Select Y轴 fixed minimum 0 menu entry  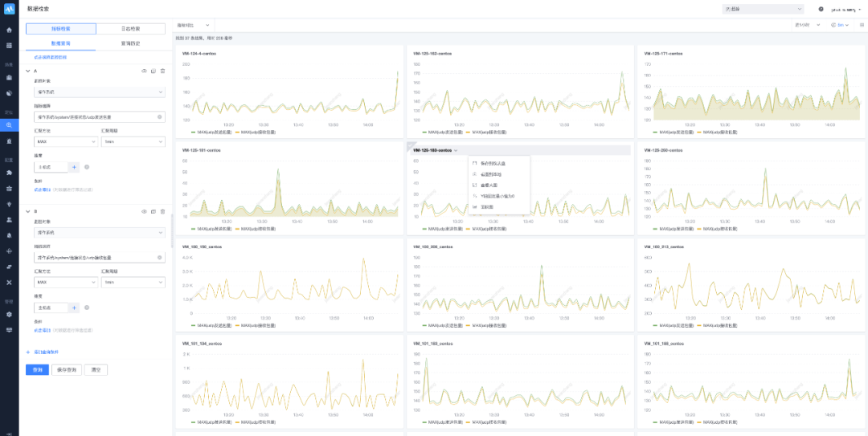pos(499,196)
